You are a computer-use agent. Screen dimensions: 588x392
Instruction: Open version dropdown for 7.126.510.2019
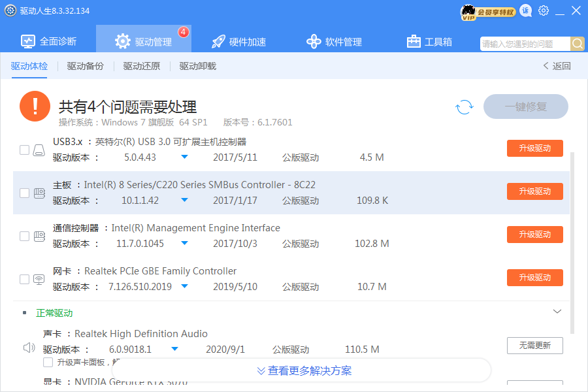pos(184,286)
